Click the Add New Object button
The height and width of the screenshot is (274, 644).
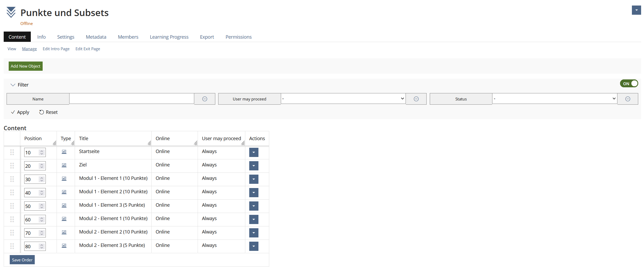click(x=26, y=66)
